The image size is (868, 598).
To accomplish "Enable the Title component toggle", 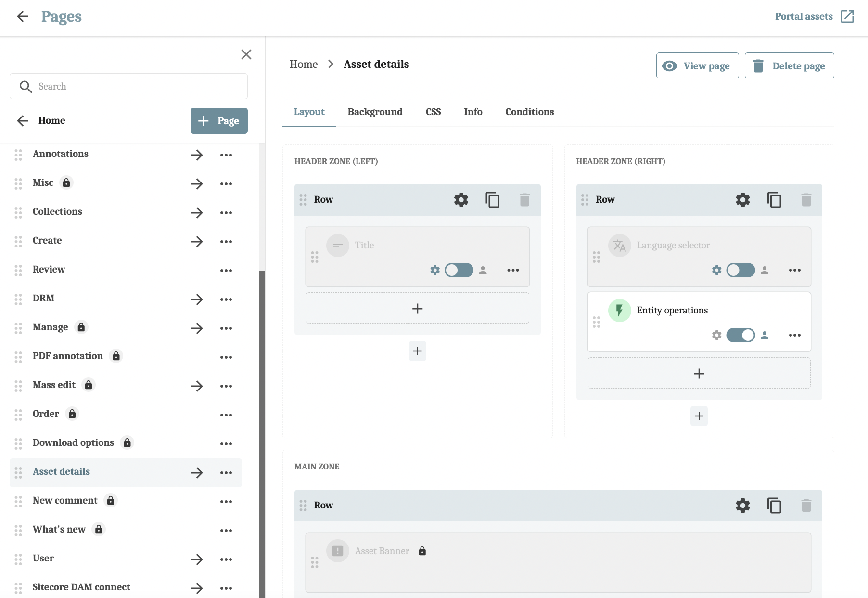I will pos(459,270).
